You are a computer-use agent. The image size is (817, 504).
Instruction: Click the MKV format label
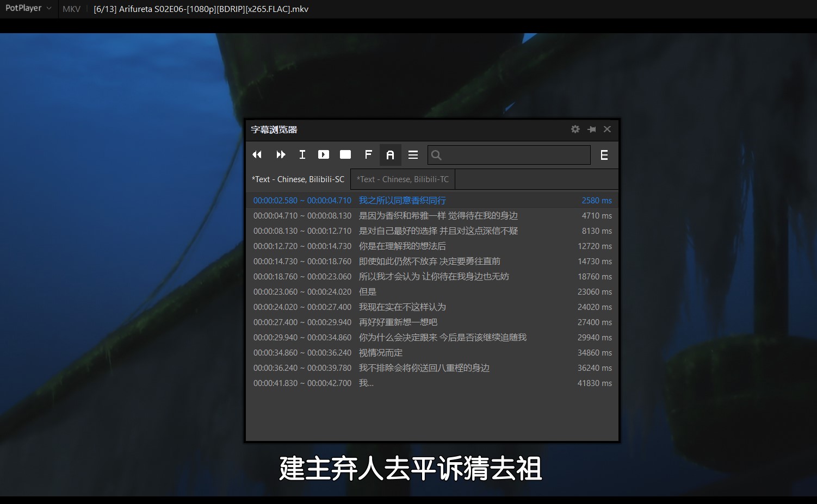tap(71, 9)
